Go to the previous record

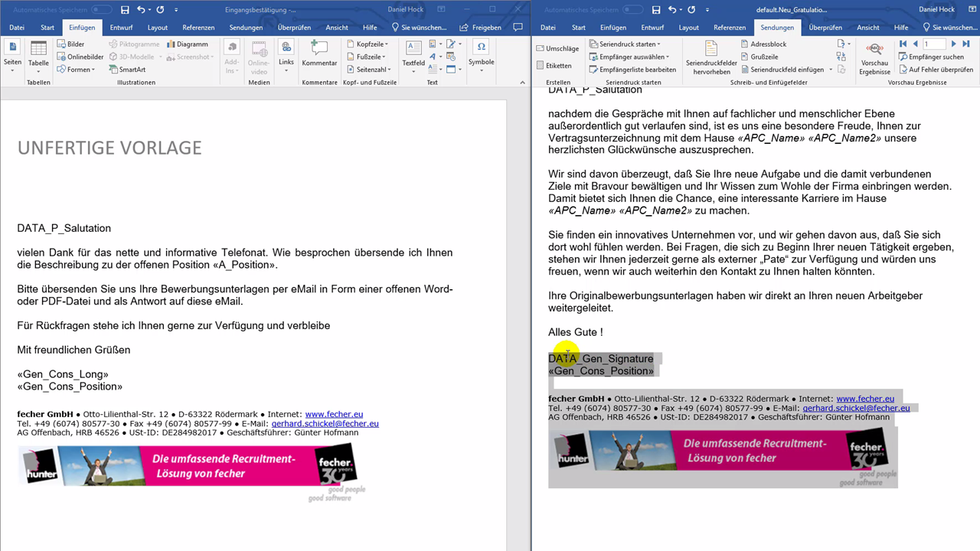tap(916, 44)
